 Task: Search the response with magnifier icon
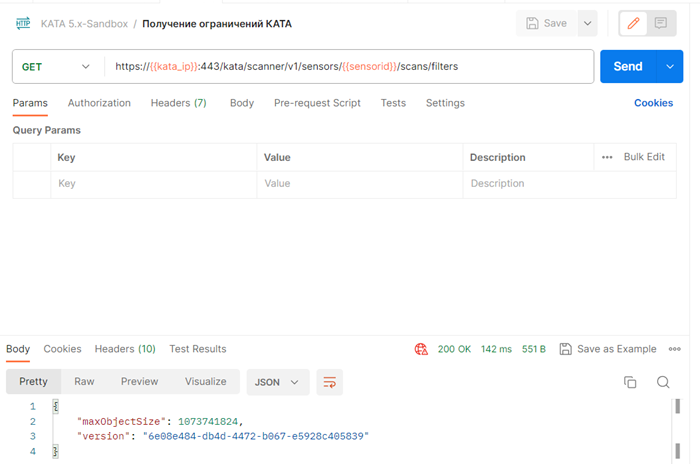coord(662,382)
